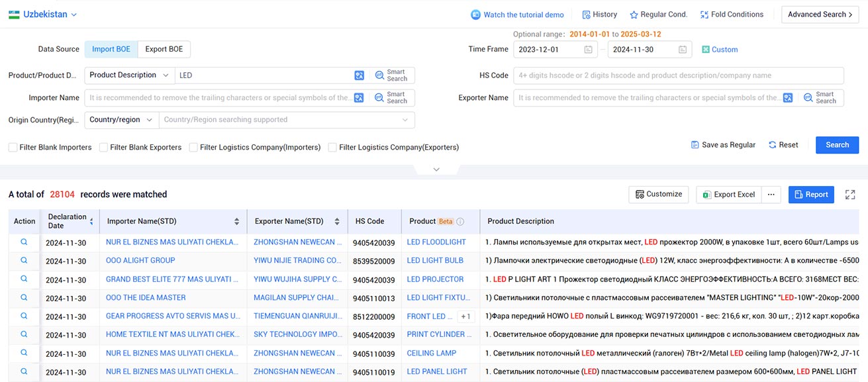Viewport: 868px width, 382px height.
Task: Open search History
Action: [x=599, y=15]
